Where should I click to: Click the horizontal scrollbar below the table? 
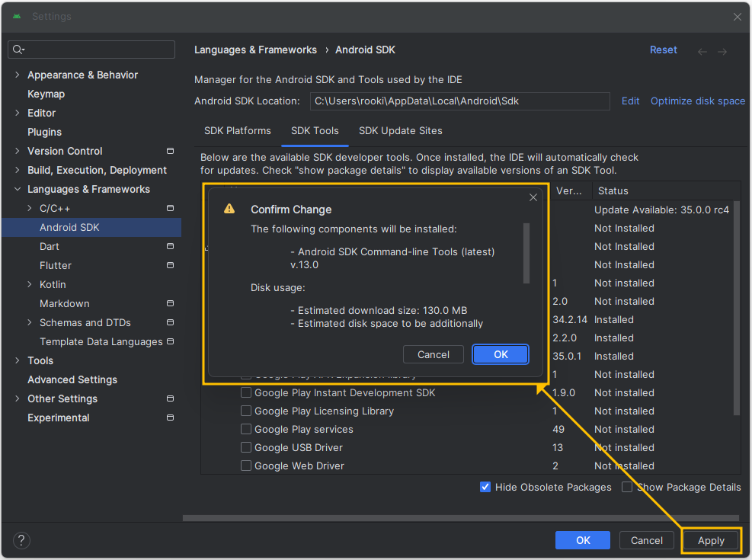(461, 518)
